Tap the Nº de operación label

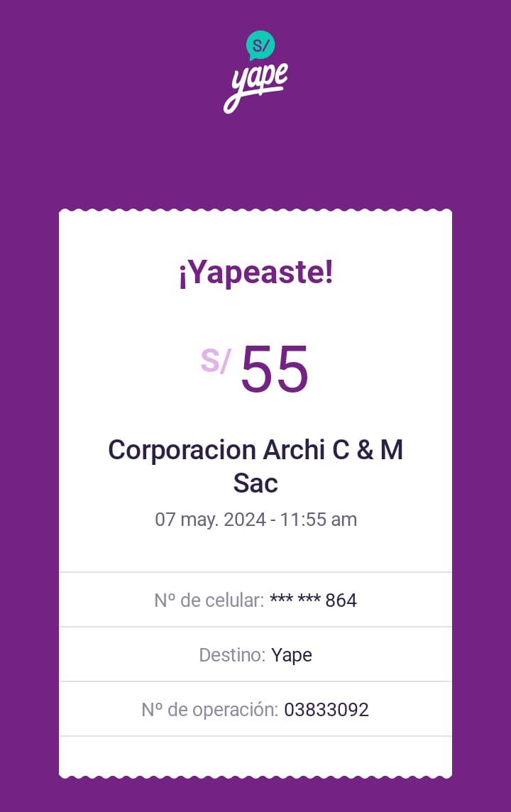tap(209, 710)
